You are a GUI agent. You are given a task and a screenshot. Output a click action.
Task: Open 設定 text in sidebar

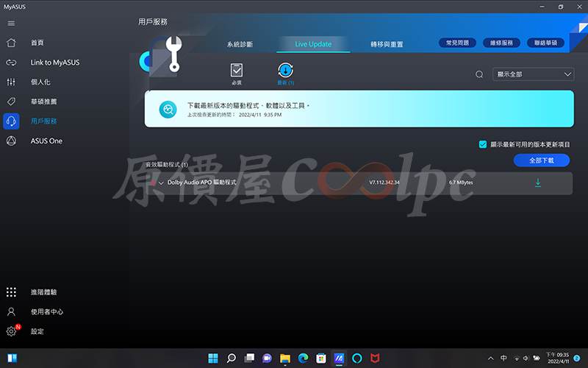37,331
